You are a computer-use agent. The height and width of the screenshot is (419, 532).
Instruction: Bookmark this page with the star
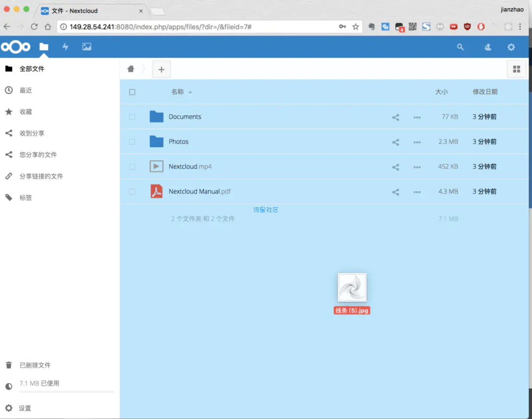point(355,27)
